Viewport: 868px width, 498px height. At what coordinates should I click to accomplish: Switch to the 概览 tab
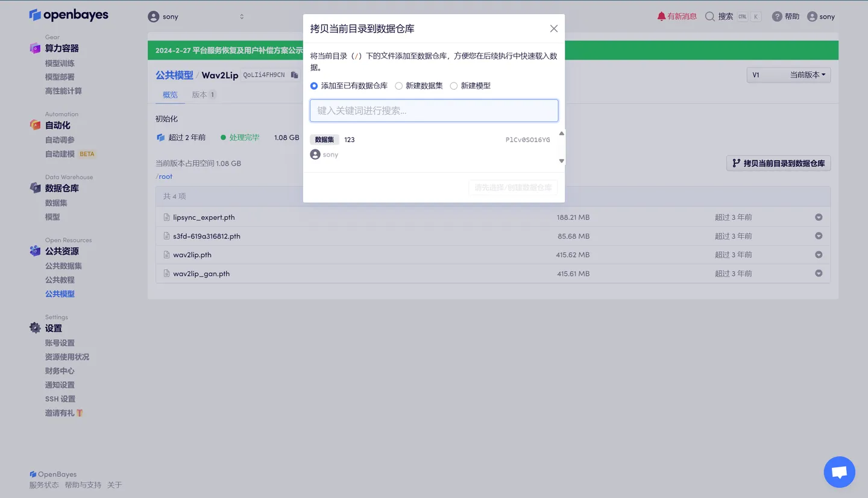(169, 95)
